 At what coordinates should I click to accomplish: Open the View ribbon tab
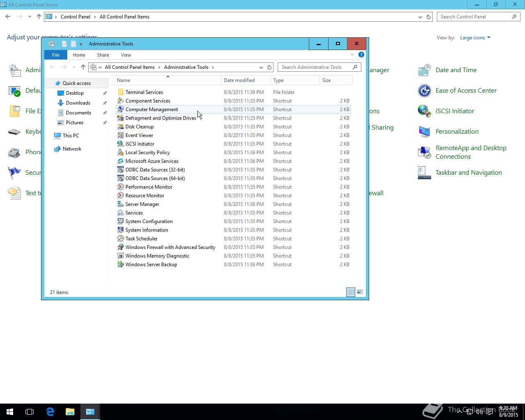pos(126,55)
